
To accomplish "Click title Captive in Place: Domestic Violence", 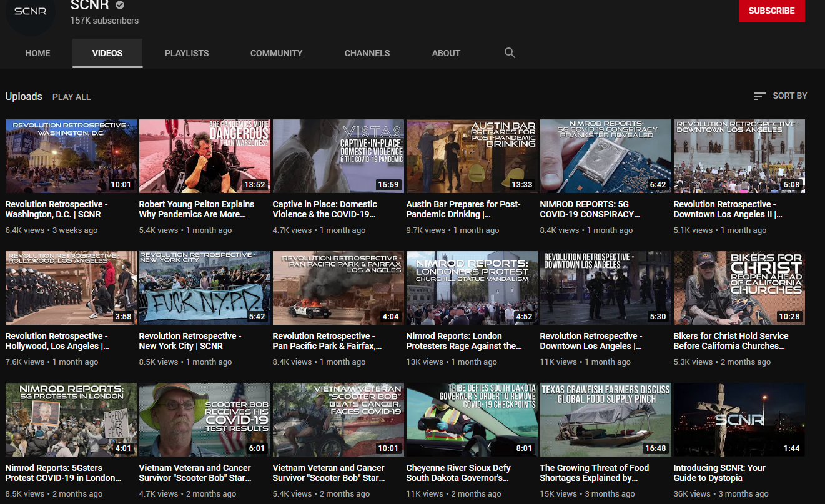I will [325, 209].
